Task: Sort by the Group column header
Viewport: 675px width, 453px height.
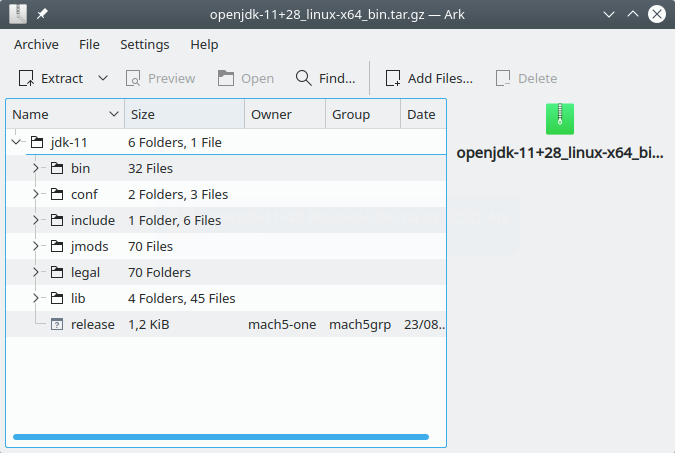Action: coord(363,115)
